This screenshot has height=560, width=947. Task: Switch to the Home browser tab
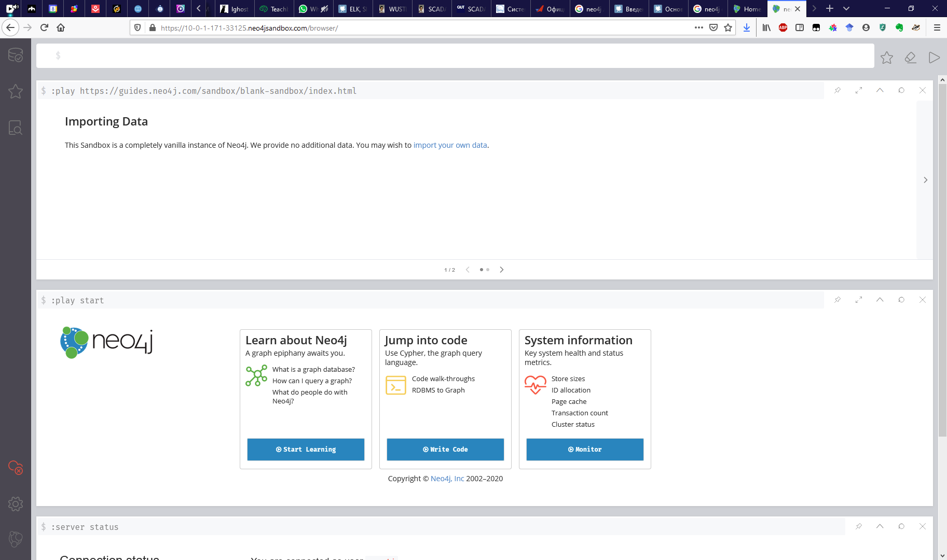point(747,9)
